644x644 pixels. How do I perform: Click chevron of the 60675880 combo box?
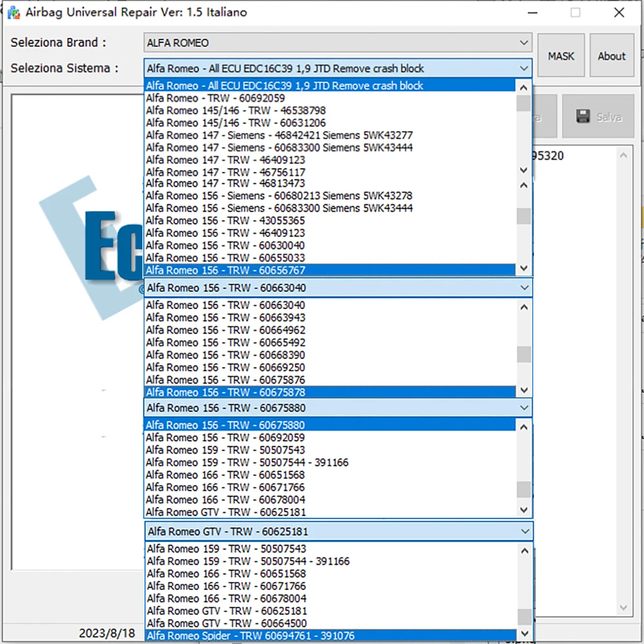point(524,408)
